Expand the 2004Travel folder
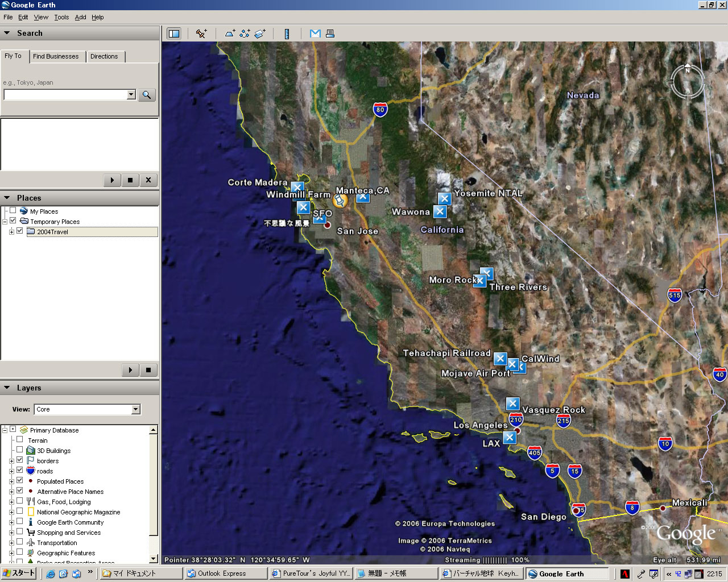 pyautogui.click(x=11, y=232)
